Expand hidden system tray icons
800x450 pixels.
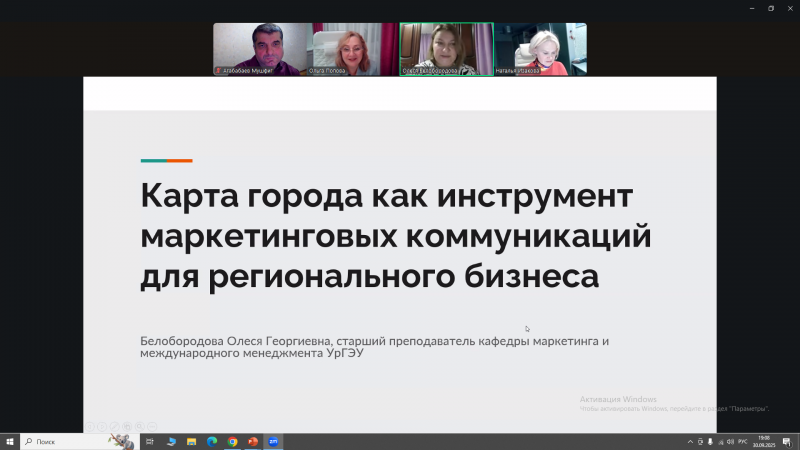(688, 441)
